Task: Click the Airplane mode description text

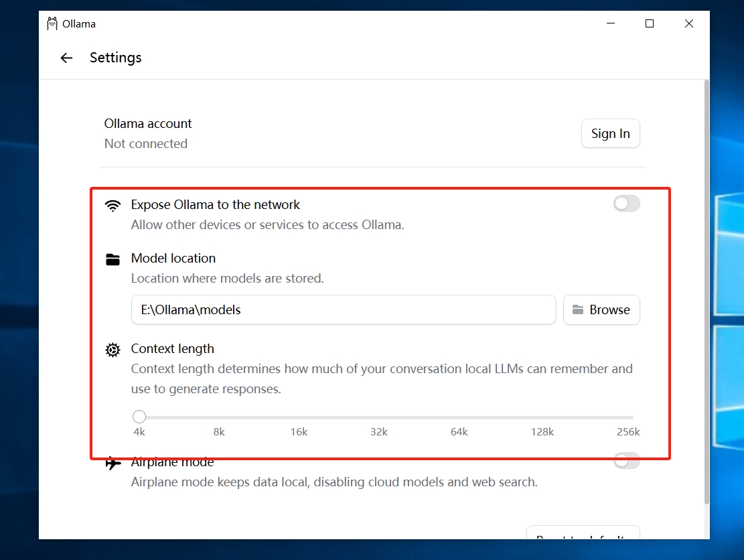Action: click(x=334, y=482)
